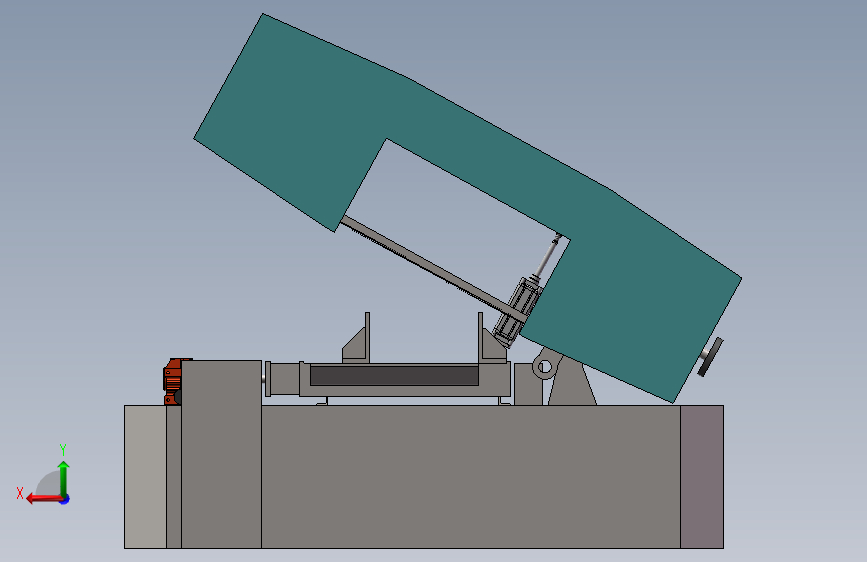Screen dimensions: 867x562
Task: Select the black handwheel on the saw frame end
Action: click(711, 357)
